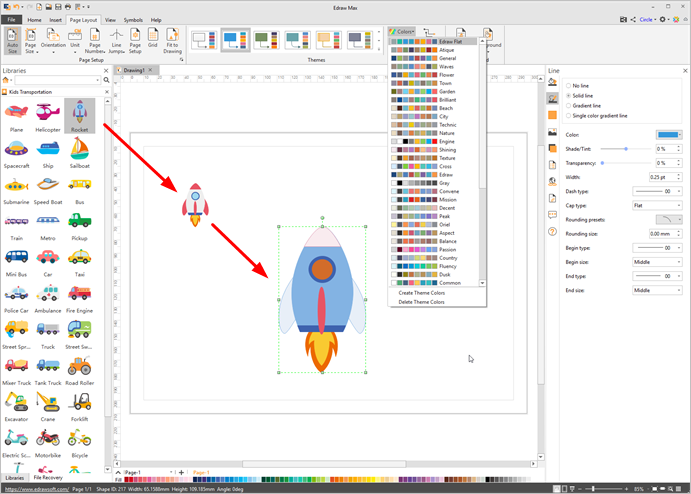Open the Cap type dropdown
The height and width of the screenshot is (494, 691).
tap(658, 205)
